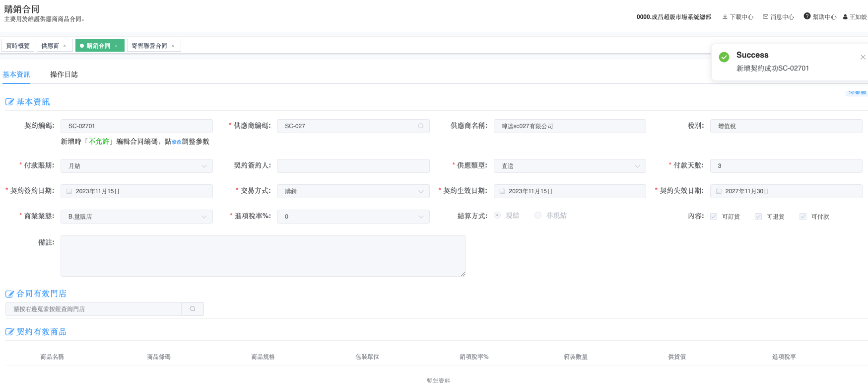Click into the 備註 text area

click(263, 255)
